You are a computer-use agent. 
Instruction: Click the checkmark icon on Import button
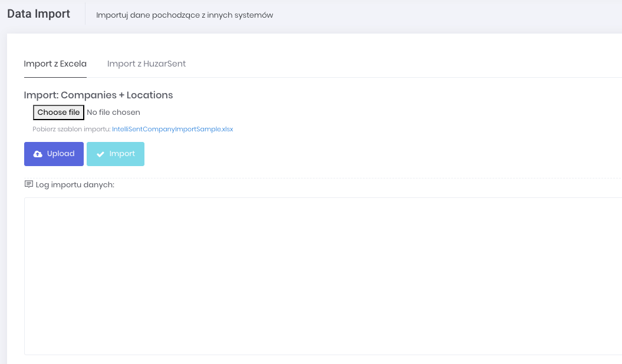point(100,154)
